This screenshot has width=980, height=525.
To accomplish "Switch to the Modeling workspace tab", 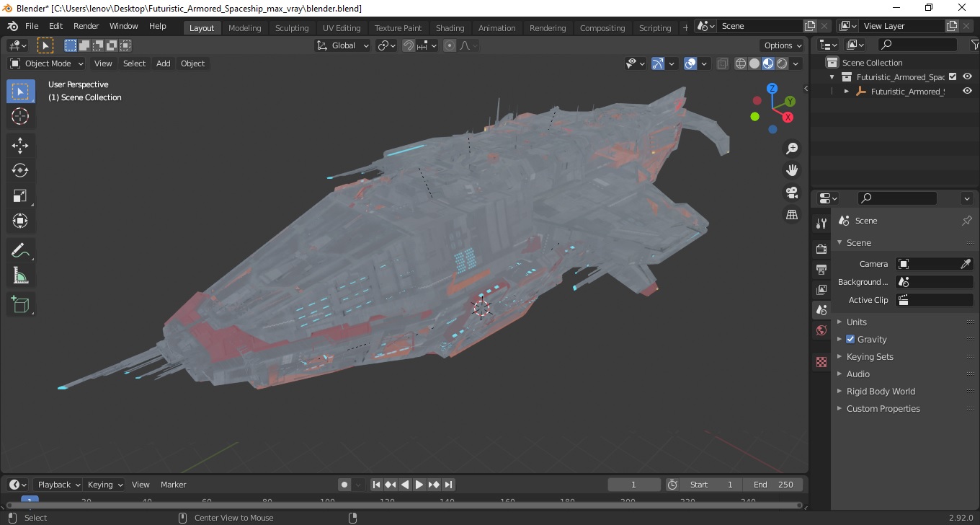I will click(245, 28).
